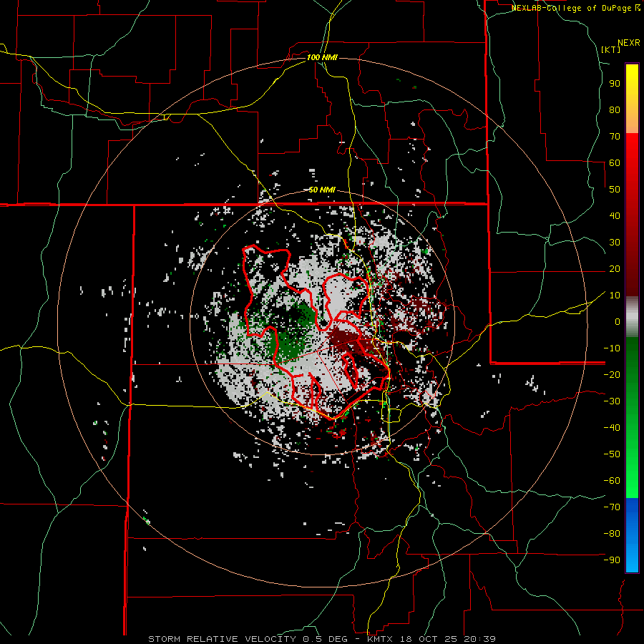Click the 70 value on the velocity scale

[615, 137]
